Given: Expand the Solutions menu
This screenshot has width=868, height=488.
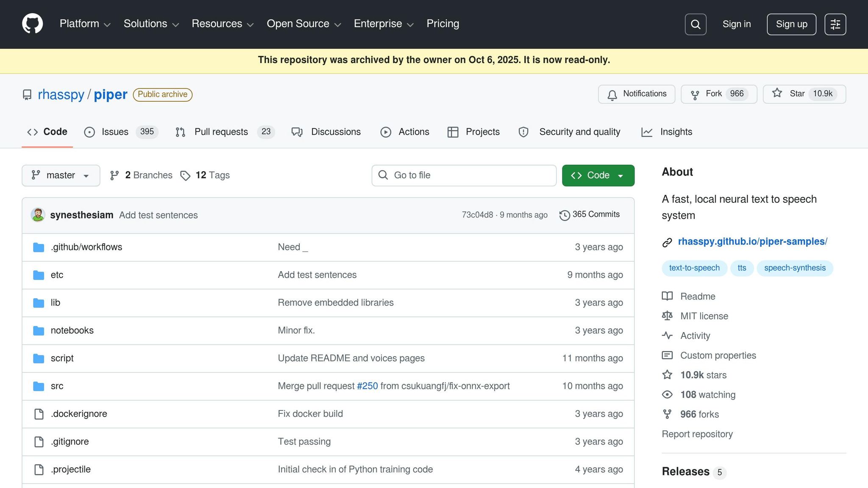Looking at the screenshot, I should 151,24.
